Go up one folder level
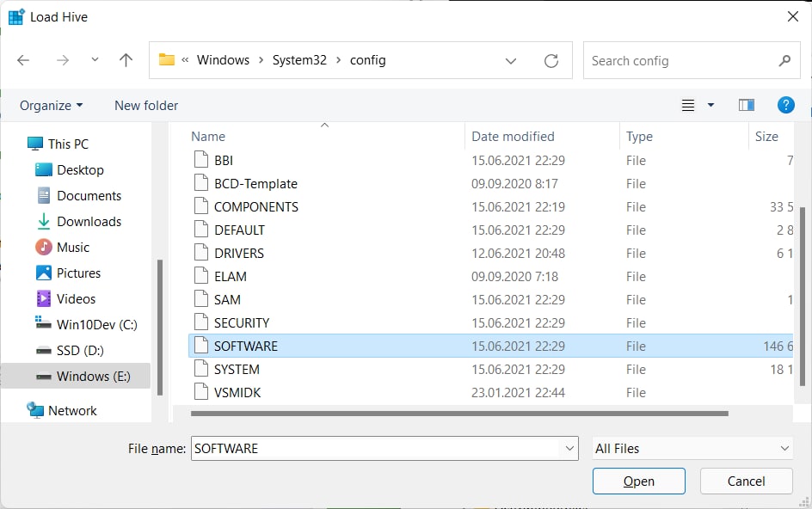Screen dimensions: 812x509 [x=126, y=60]
